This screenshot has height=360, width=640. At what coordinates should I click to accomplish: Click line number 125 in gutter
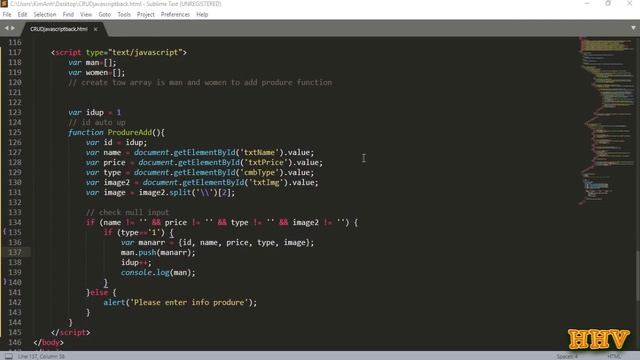[15, 132]
